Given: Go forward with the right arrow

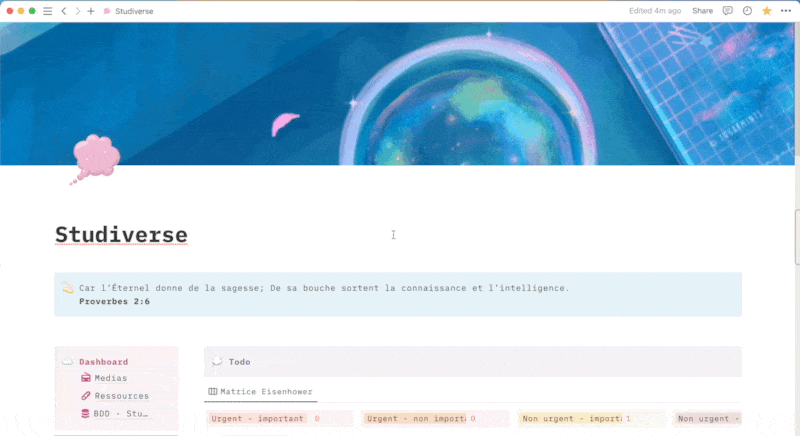Looking at the screenshot, I should coord(78,11).
